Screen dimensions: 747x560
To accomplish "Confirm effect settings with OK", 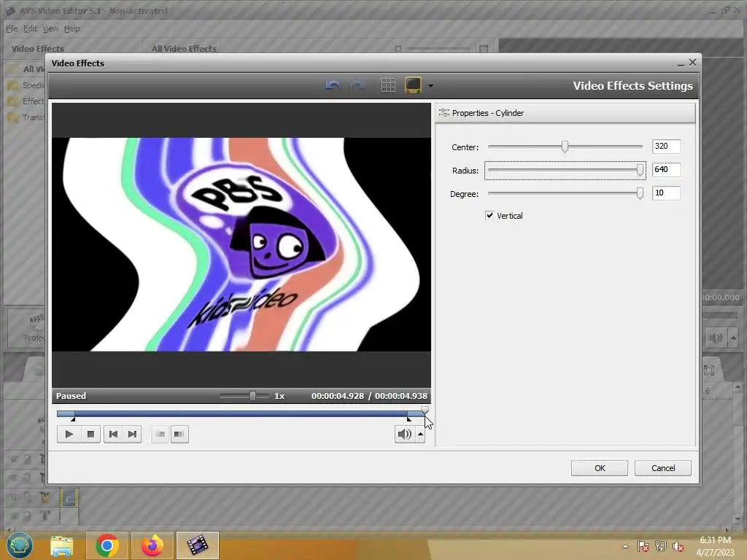I will [x=600, y=468].
